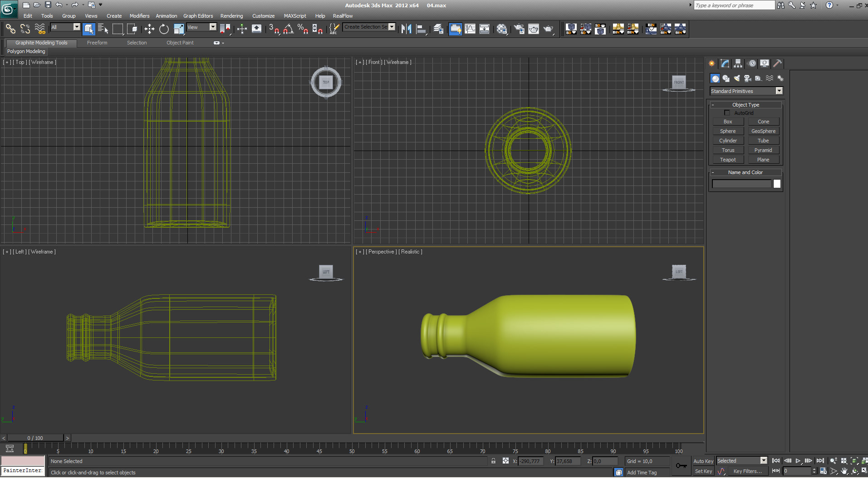Click the Teapot primitive button
The height and width of the screenshot is (478, 868).
(728, 160)
